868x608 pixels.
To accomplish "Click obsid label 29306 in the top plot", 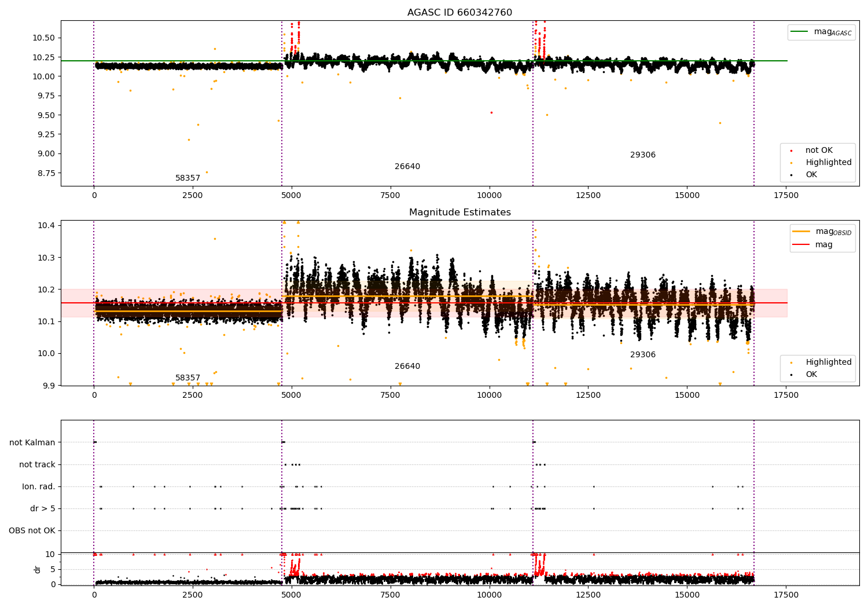I will (643, 155).
